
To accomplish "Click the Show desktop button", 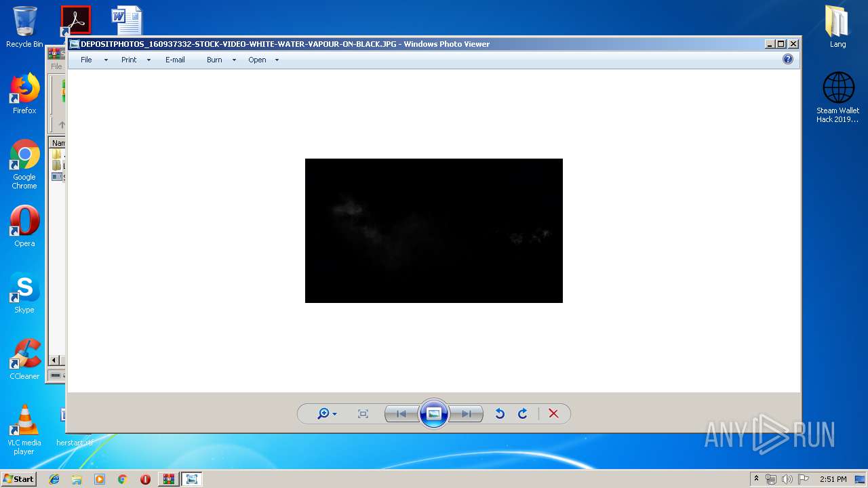I will (x=860, y=479).
